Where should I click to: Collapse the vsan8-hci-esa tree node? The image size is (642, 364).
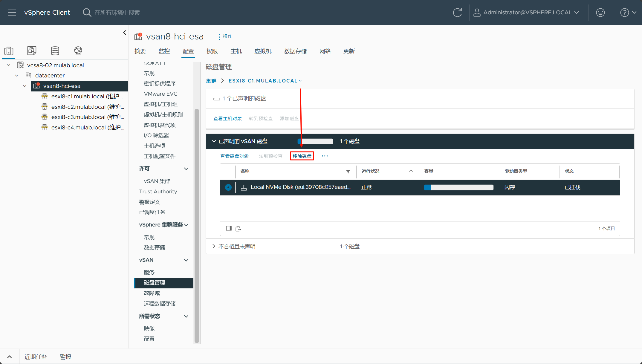click(25, 86)
